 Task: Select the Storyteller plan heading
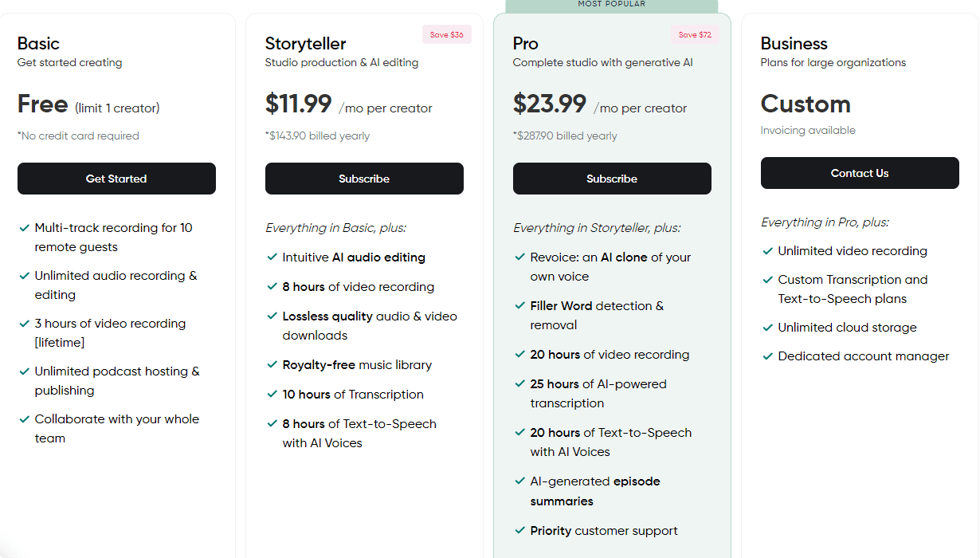(x=306, y=44)
